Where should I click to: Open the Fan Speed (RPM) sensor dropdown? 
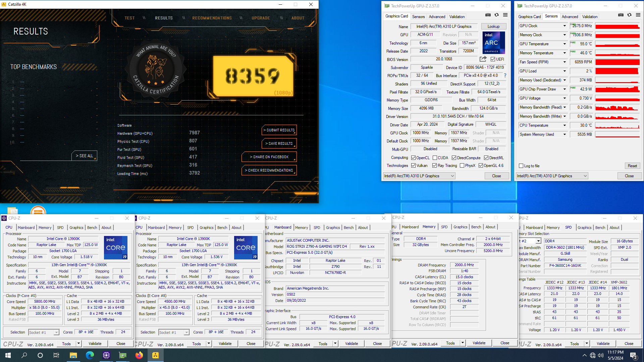(x=565, y=62)
